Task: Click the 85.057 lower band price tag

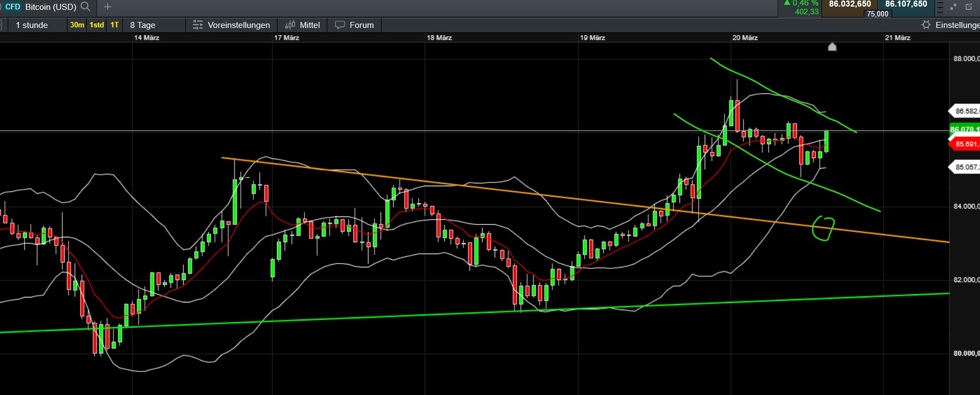Action: [x=965, y=167]
